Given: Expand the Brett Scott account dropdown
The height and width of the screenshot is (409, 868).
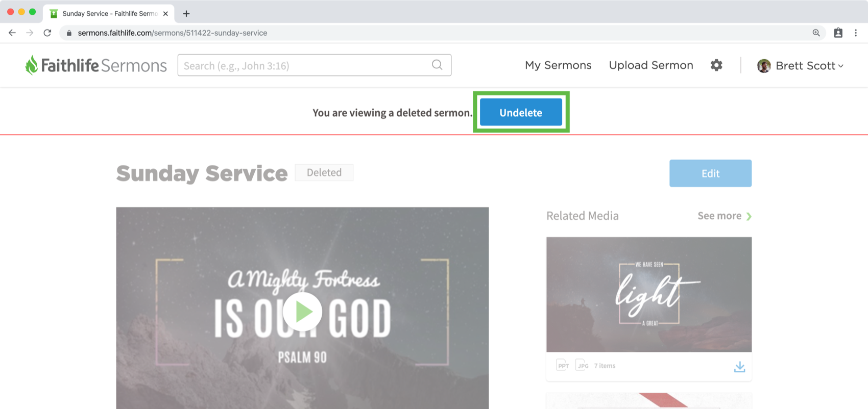Looking at the screenshot, I should (800, 66).
